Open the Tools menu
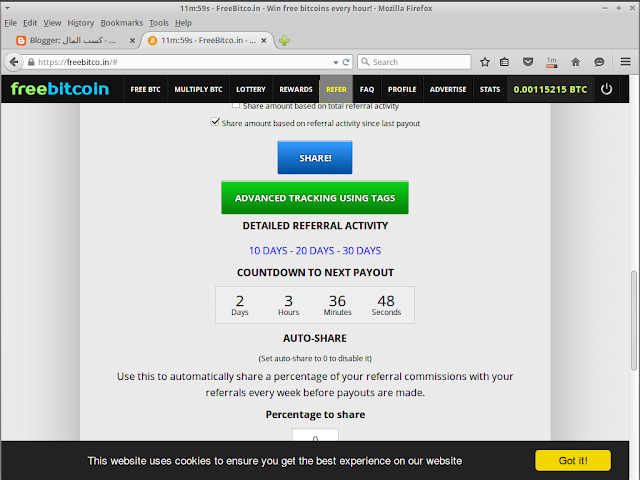 click(x=159, y=23)
